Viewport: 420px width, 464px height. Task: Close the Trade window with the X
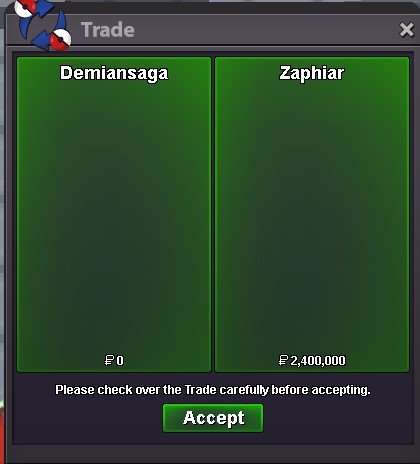tap(406, 30)
